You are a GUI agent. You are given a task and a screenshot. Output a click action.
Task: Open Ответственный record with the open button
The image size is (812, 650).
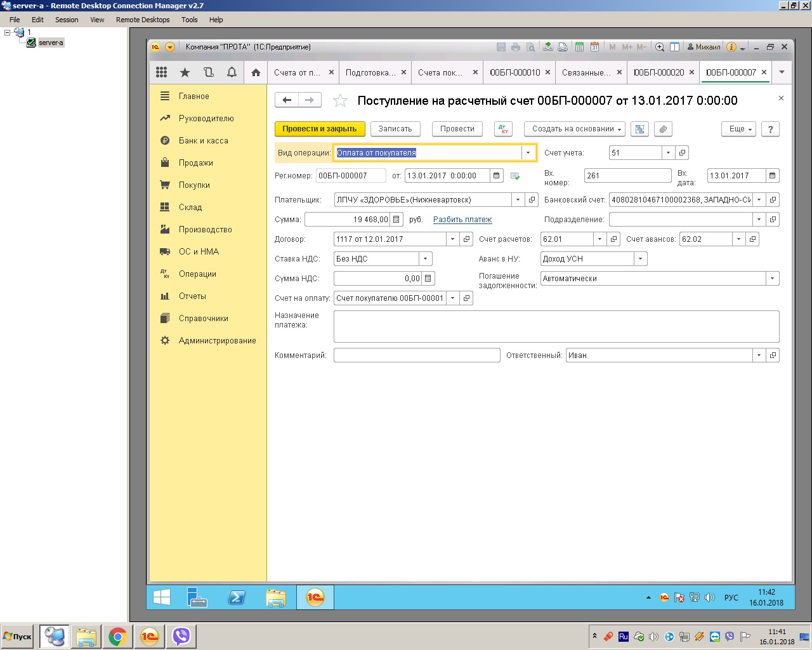pyautogui.click(x=773, y=355)
